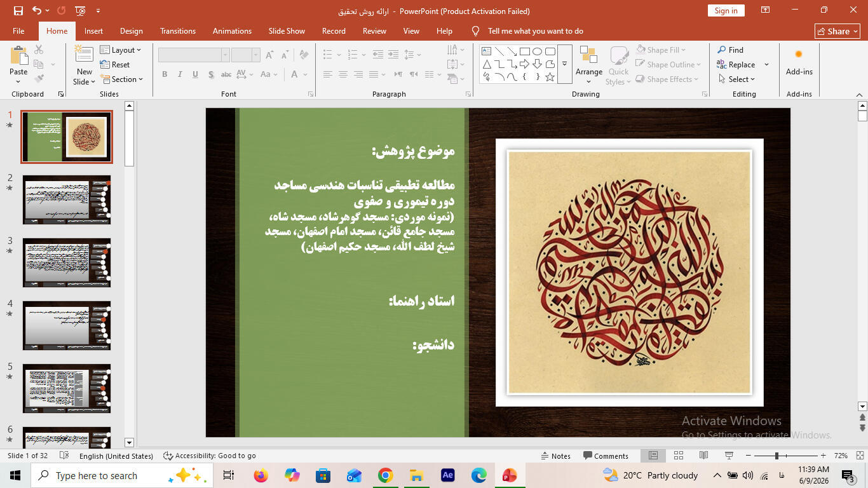
Task: Switch to the Insert tab
Action: pyautogui.click(x=93, y=30)
